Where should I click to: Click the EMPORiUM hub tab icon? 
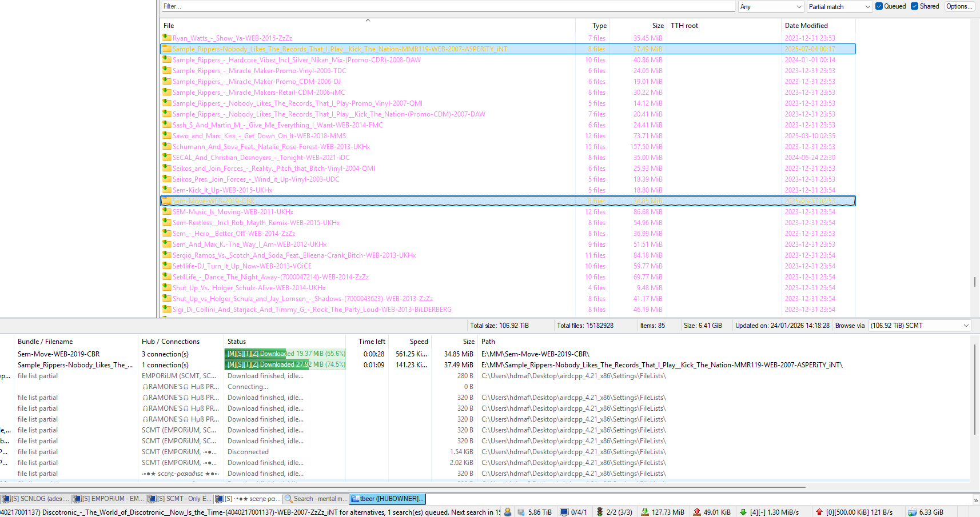tap(78, 499)
